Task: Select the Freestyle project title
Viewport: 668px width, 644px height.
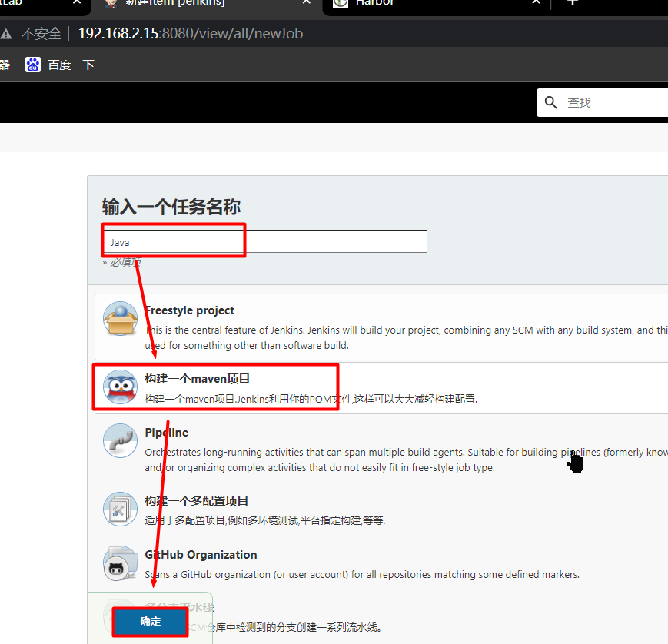Action: coord(190,310)
